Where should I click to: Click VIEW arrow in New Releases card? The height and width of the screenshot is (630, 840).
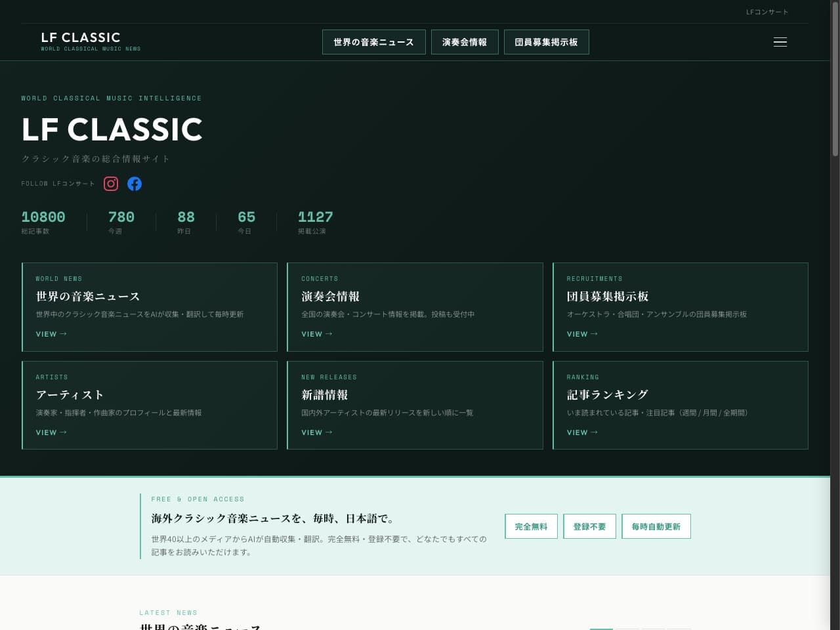tap(317, 432)
